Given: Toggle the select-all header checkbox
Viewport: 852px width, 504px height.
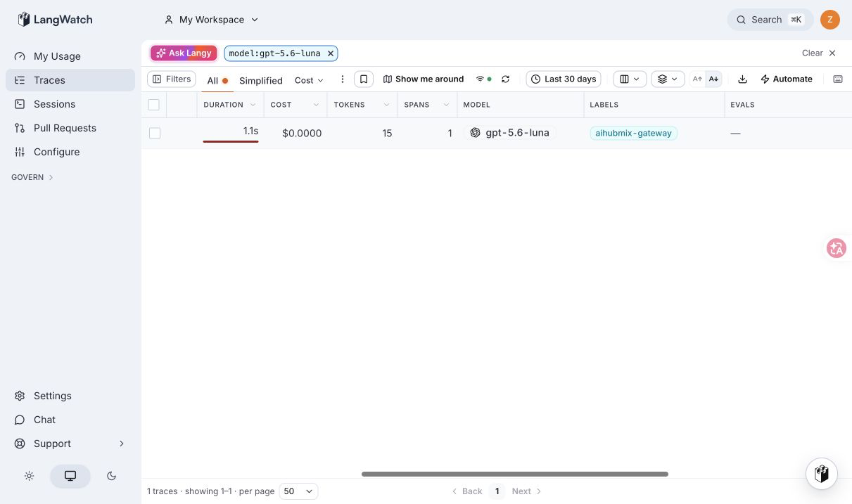Looking at the screenshot, I should pos(154,105).
